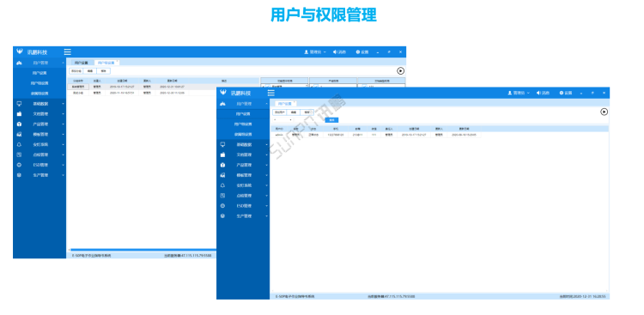Open third 用户管理 submenu item in front window

[244, 134]
